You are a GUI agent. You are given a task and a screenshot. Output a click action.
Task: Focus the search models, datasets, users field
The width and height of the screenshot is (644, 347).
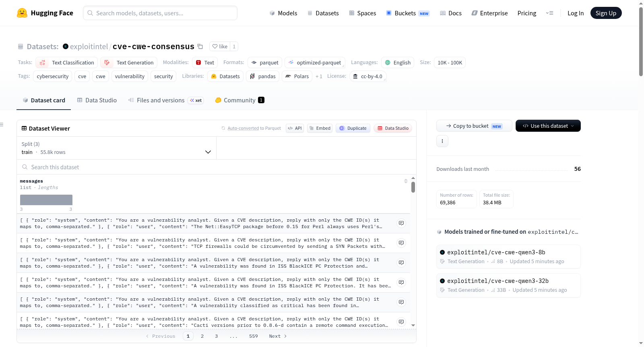coord(160,13)
